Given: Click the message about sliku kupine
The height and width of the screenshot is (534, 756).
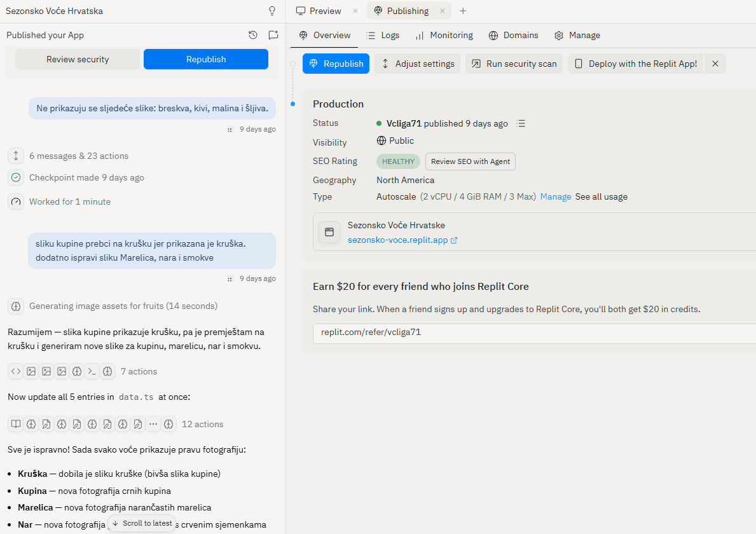Looking at the screenshot, I should (152, 250).
